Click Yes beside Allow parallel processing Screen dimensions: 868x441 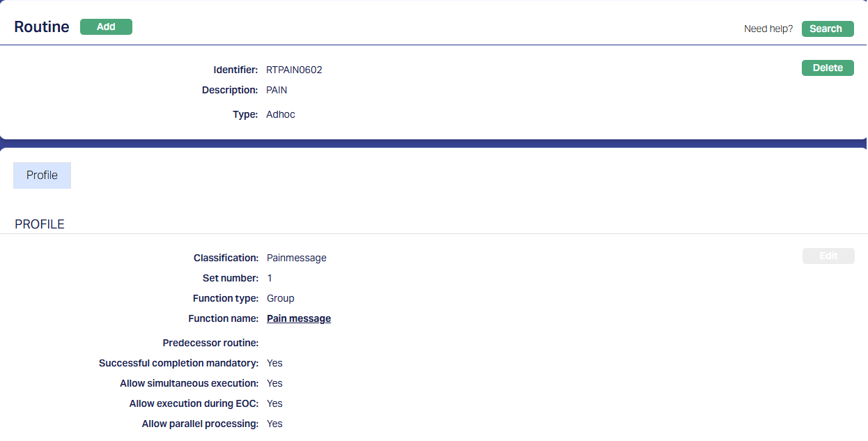coord(274,424)
